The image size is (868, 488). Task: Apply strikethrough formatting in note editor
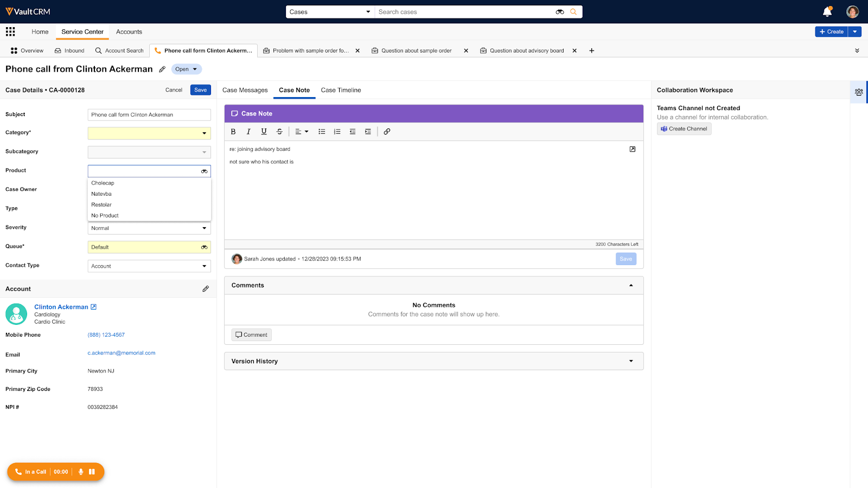(x=279, y=132)
